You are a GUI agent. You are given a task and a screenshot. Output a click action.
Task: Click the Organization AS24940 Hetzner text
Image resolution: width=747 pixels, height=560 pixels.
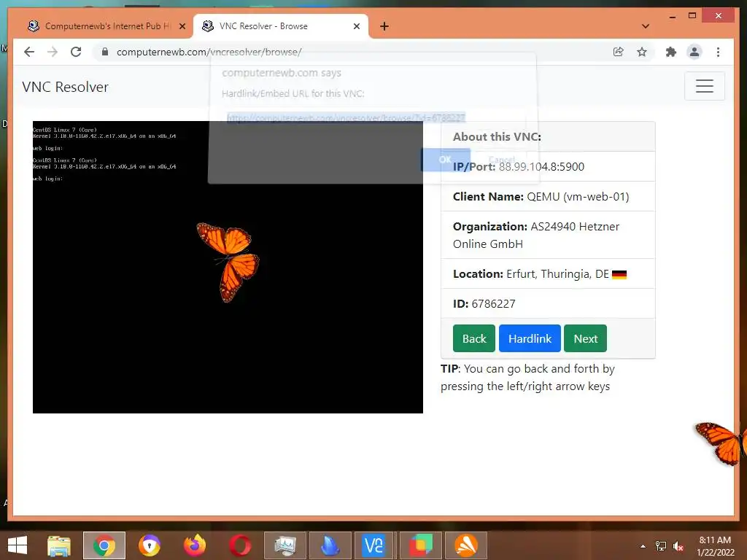tap(536, 236)
